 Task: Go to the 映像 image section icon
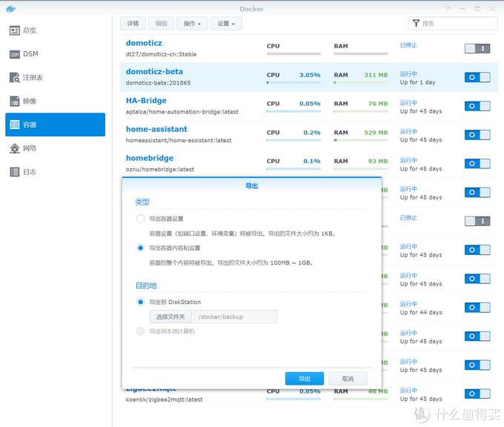[x=15, y=101]
